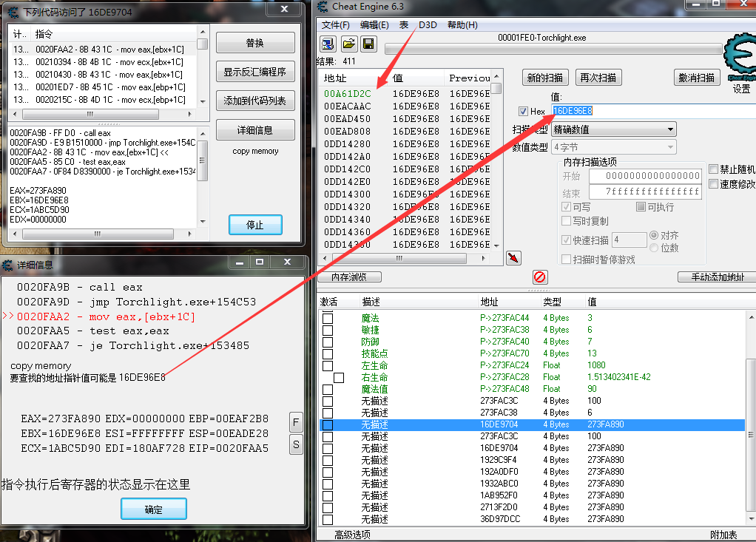Open the 表 menu
This screenshot has width=756, height=542.
[x=404, y=25]
